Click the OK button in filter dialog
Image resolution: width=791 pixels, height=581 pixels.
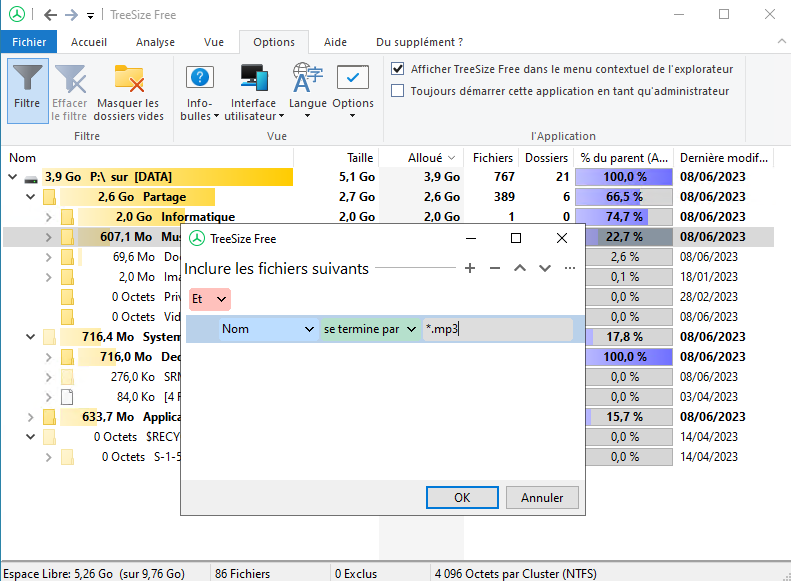click(x=462, y=497)
